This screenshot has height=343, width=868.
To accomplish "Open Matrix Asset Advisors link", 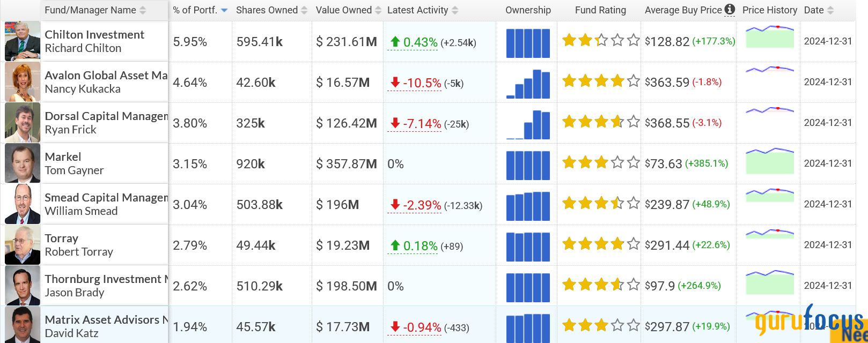I will (106, 319).
